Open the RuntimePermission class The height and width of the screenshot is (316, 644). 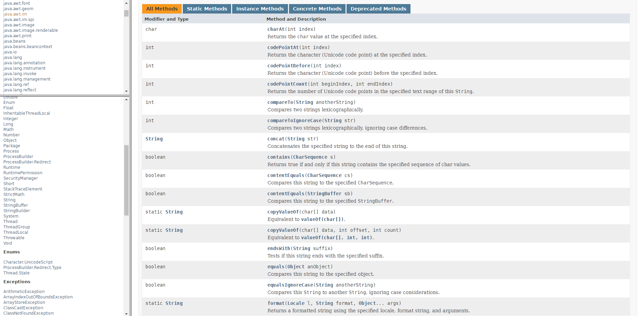[23, 173]
